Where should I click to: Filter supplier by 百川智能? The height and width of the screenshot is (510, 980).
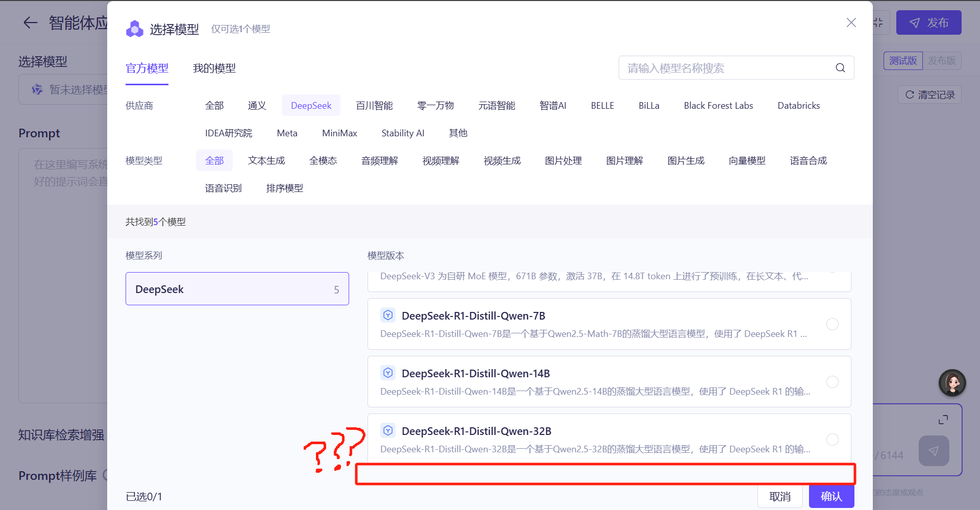[x=375, y=106]
